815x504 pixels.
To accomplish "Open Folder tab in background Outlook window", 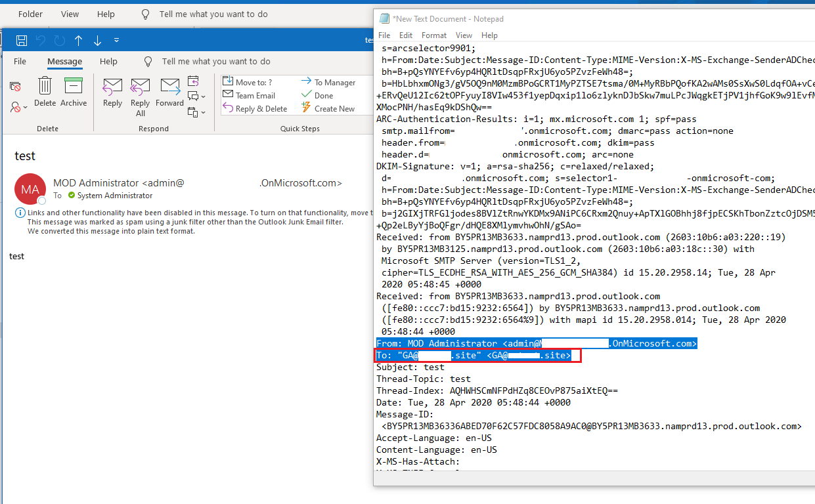I will coord(30,14).
